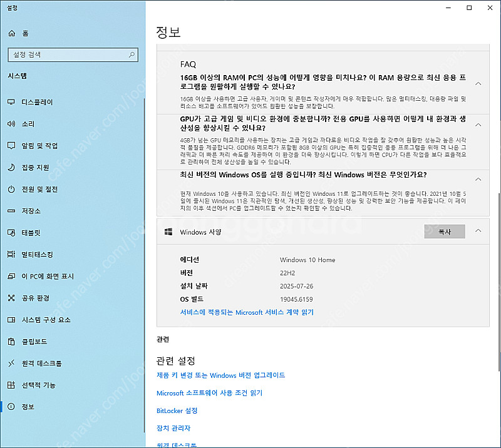Open BitLocker 설정 link
This screenshot has width=501, height=448.
point(177,410)
